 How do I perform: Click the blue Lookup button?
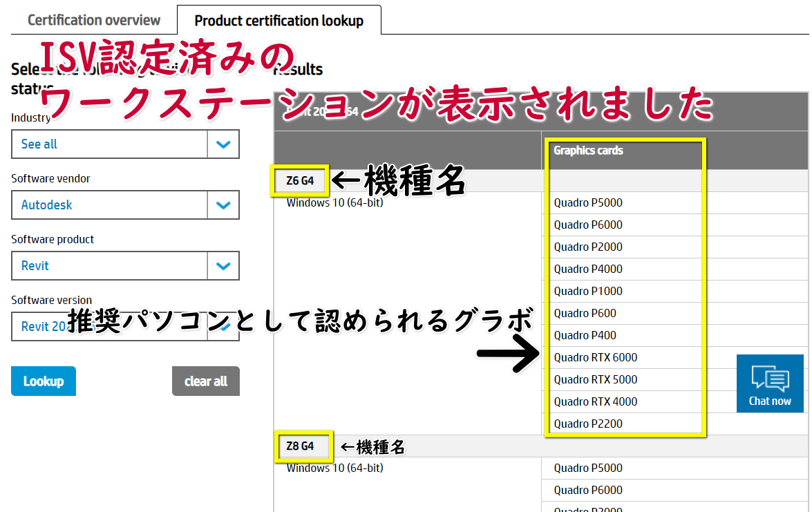[x=44, y=381]
